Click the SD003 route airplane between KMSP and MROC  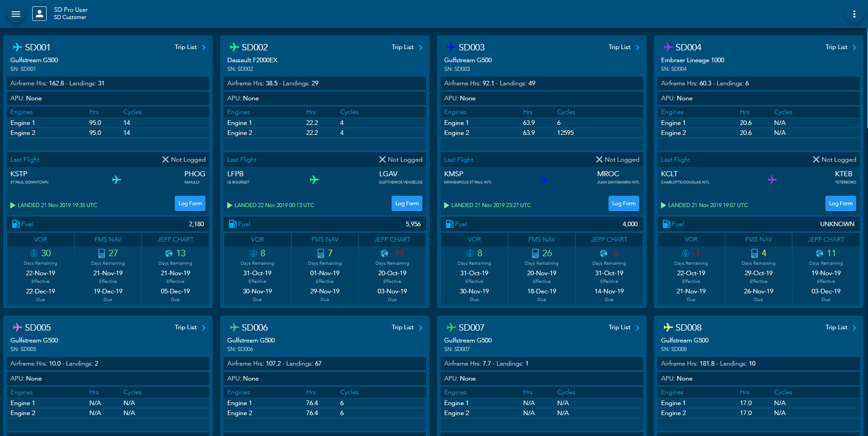[x=544, y=179]
